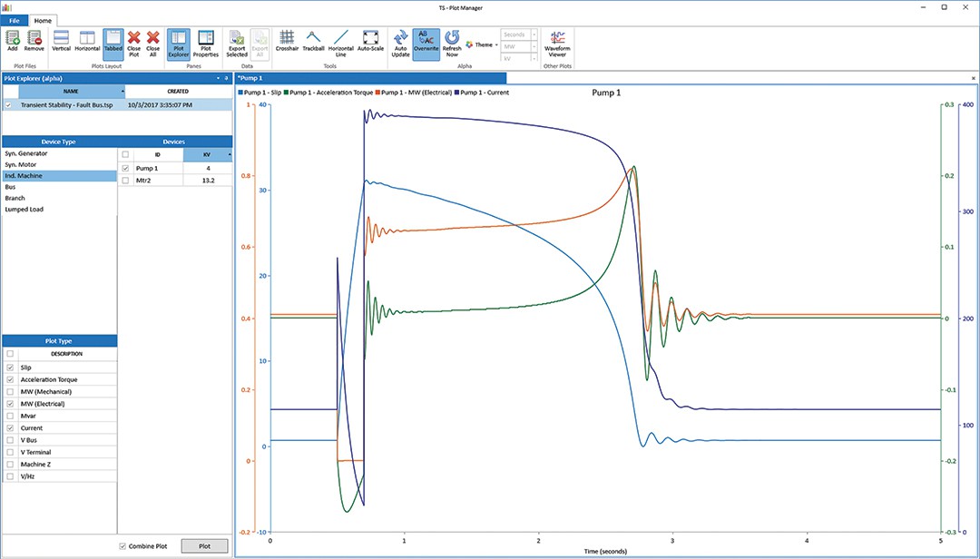Open the Waveform Viewer
The height and width of the screenshot is (559, 980).
coord(557,43)
